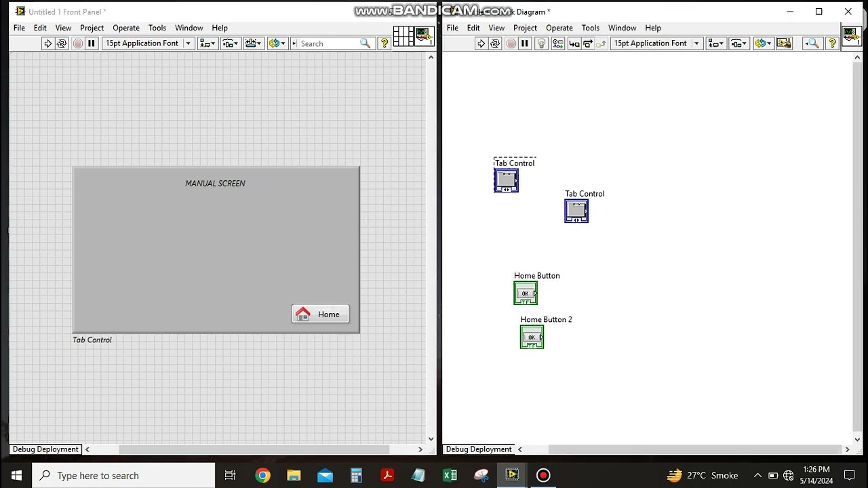Click Clean Up Diagram button
This screenshot has width=868, height=488.
click(x=784, y=43)
